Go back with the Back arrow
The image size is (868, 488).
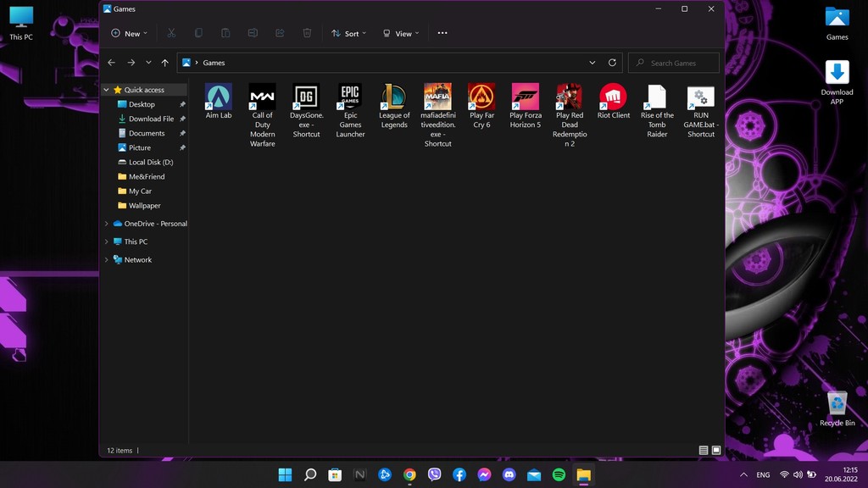[x=111, y=63]
